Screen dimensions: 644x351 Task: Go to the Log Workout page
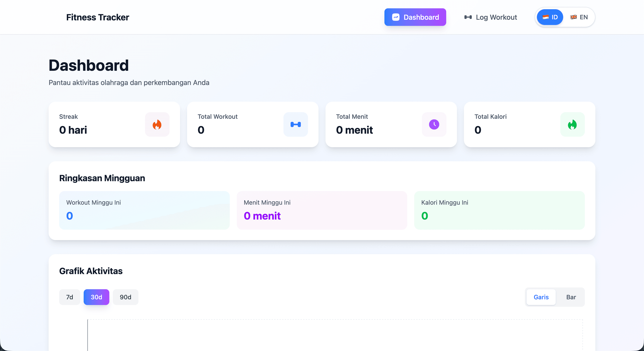pos(490,17)
